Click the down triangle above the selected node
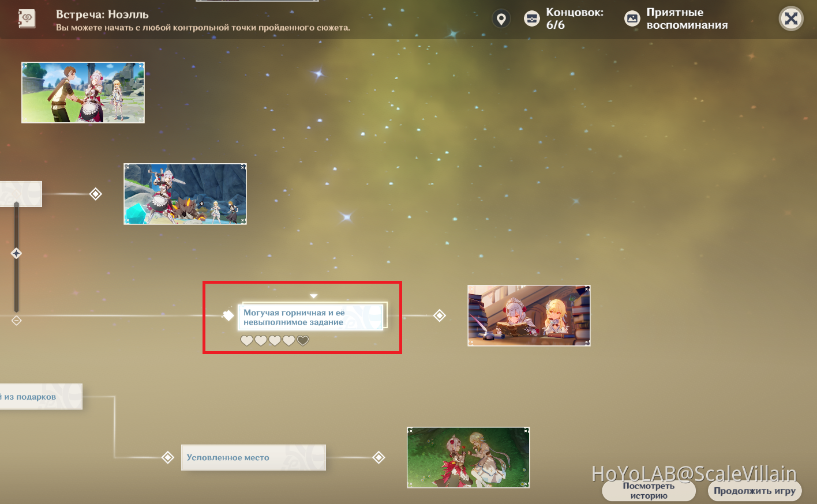 coord(313,296)
